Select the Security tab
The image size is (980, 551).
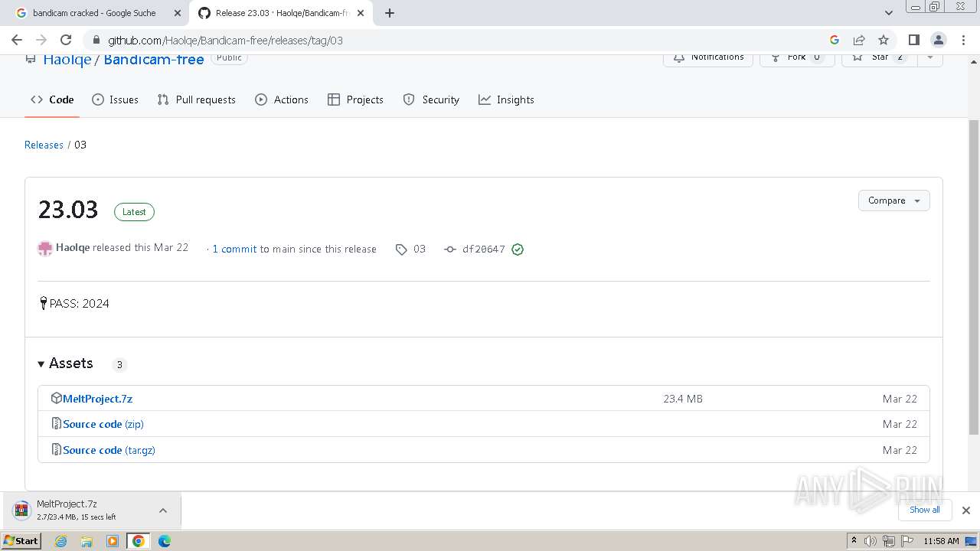pyautogui.click(x=431, y=99)
